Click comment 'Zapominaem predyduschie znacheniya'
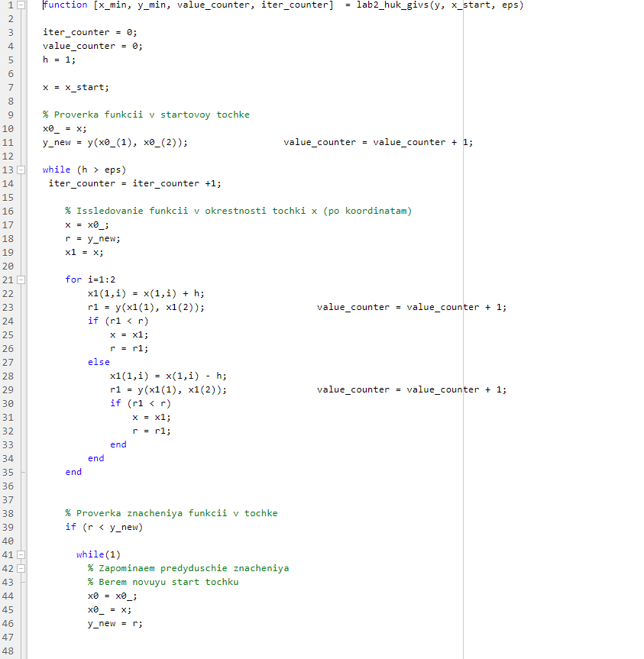The height and width of the screenshot is (659, 644). tap(189, 569)
